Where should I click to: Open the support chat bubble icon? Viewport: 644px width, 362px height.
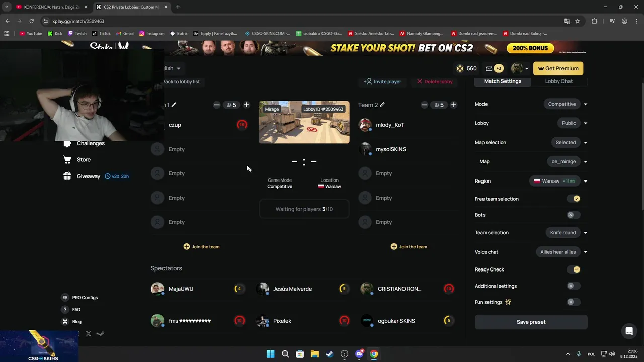click(629, 331)
